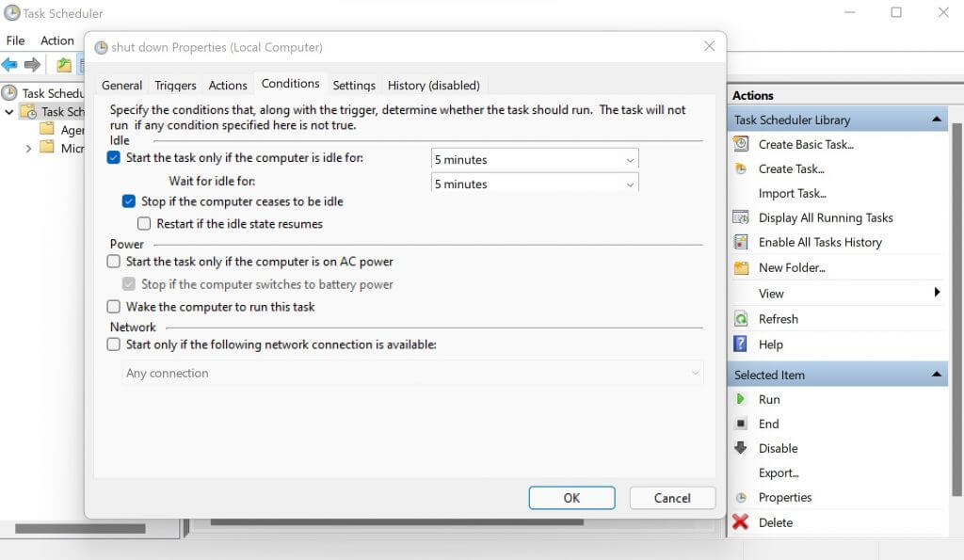Select the Agent folder in tree
Viewport: 964px width, 560px height.
tap(64, 130)
